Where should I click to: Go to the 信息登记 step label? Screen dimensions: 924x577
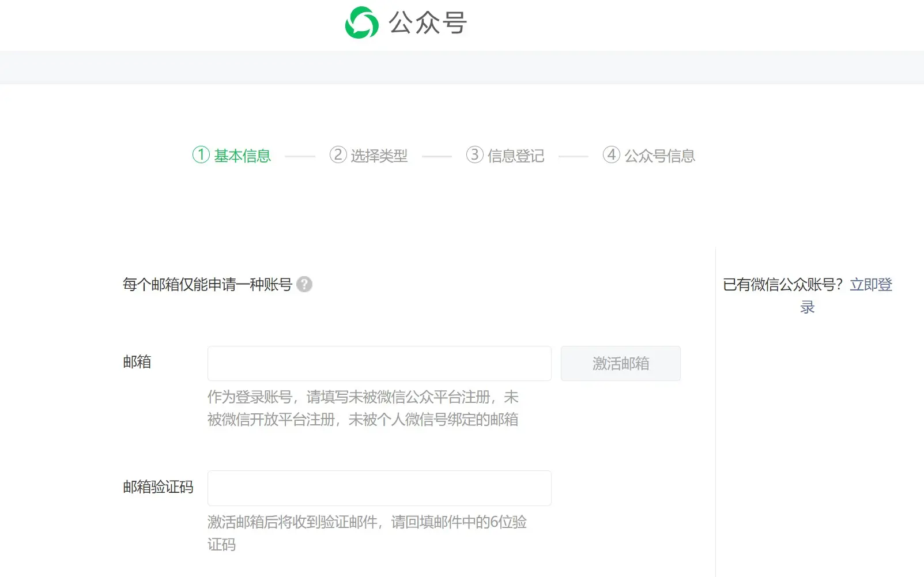515,156
